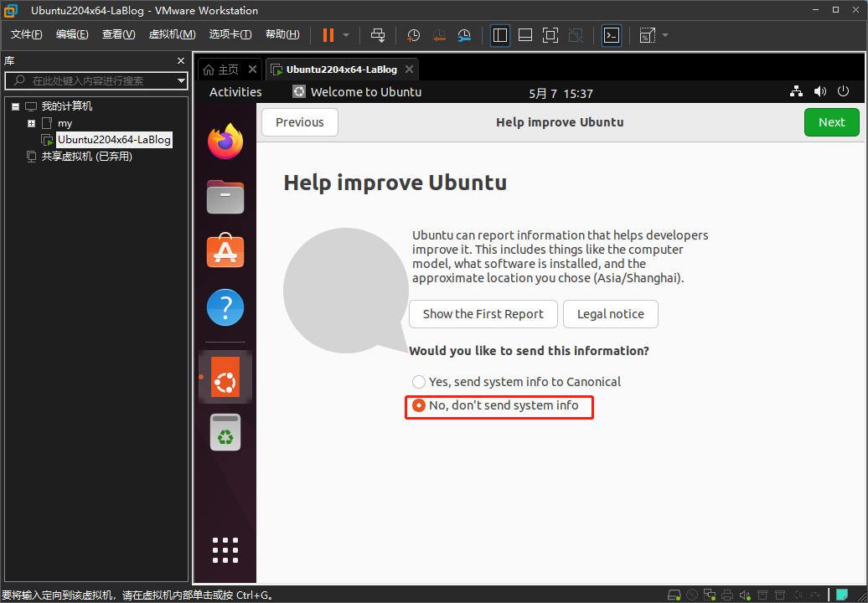Click Show the First Report

tap(483, 314)
